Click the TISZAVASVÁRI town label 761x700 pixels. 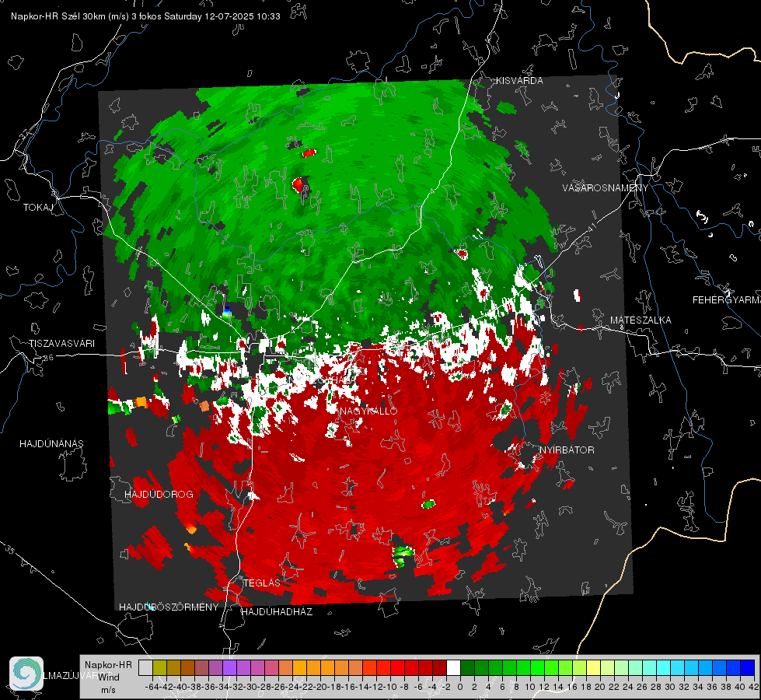point(61,344)
